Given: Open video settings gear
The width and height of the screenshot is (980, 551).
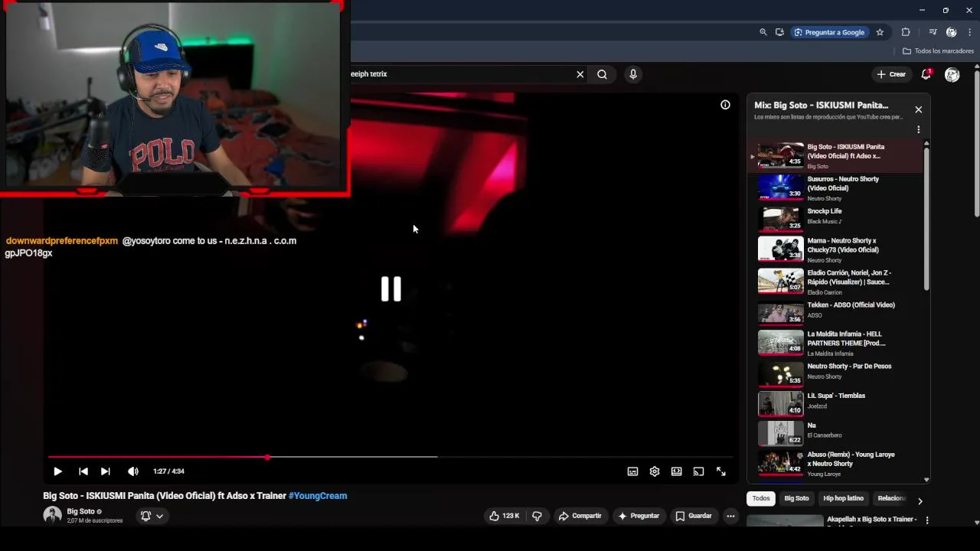Looking at the screenshot, I should coord(655,471).
